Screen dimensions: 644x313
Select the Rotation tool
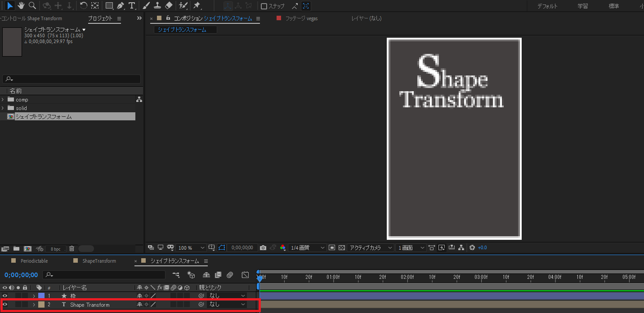[x=83, y=5]
